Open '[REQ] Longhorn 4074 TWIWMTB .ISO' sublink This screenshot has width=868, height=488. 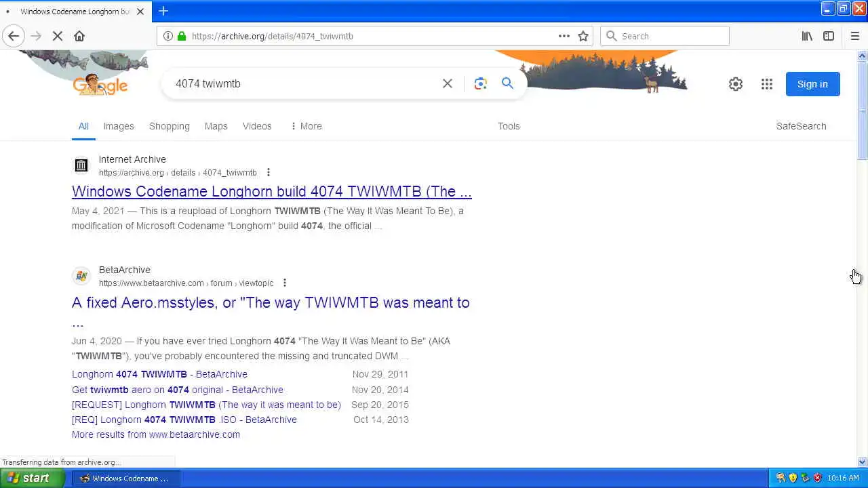(184, 420)
